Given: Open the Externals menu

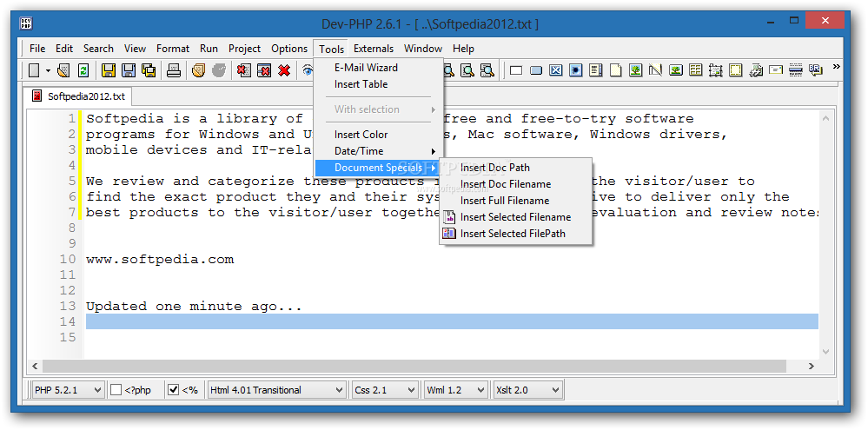Looking at the screenshot, I should coord(374,49).
